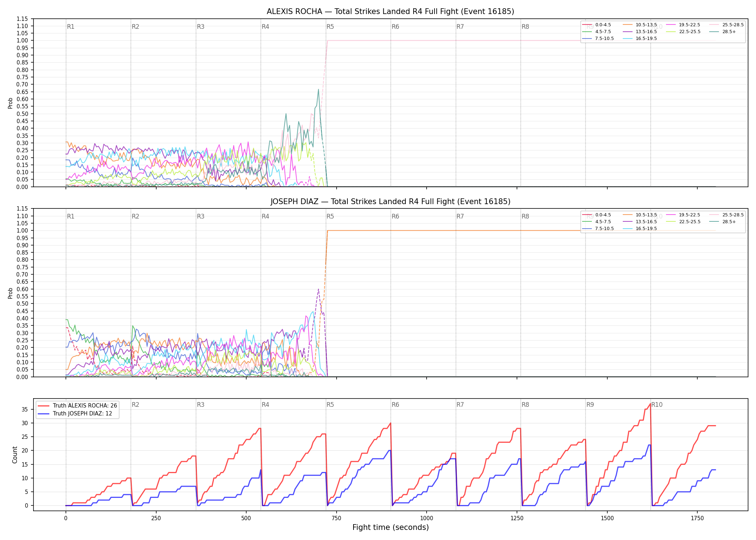
Task: Click the Truth JOSEPH DIAZ: 12 legend entry
Action: 75,414
